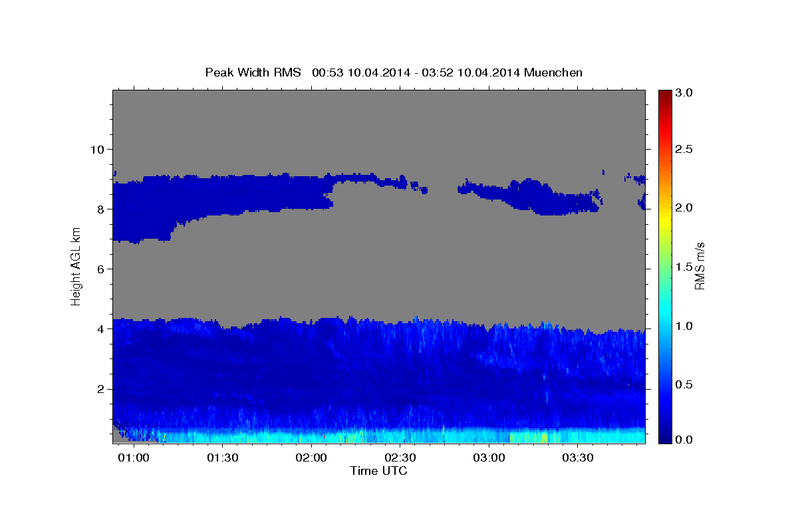Click the 01:30 time tick label
The width and height of the screenshot is (798, 532).
pos(223,459)
